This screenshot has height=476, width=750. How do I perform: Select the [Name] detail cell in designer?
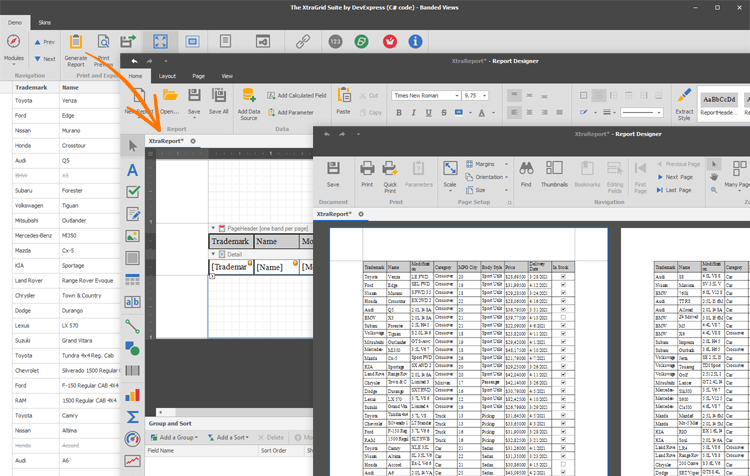click(276, 267)
